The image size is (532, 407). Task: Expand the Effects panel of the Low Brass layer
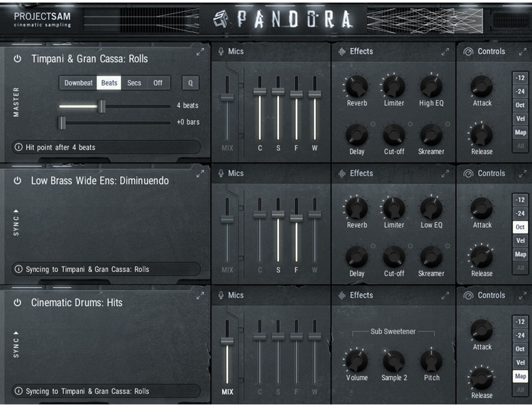point(445,174)
